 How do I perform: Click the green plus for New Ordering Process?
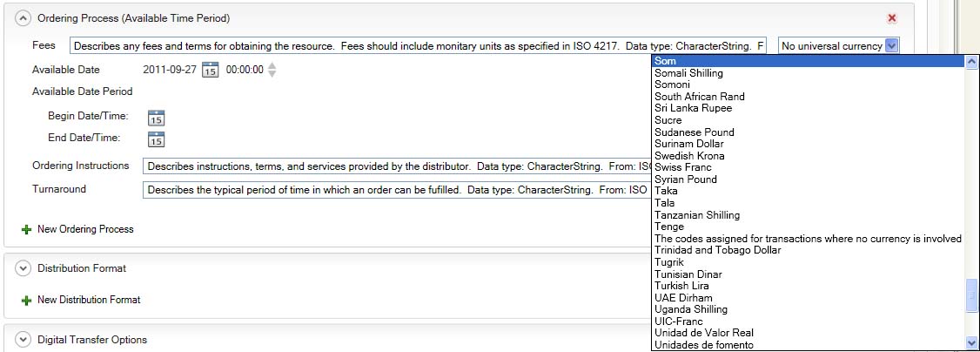(x=26, y=230)
